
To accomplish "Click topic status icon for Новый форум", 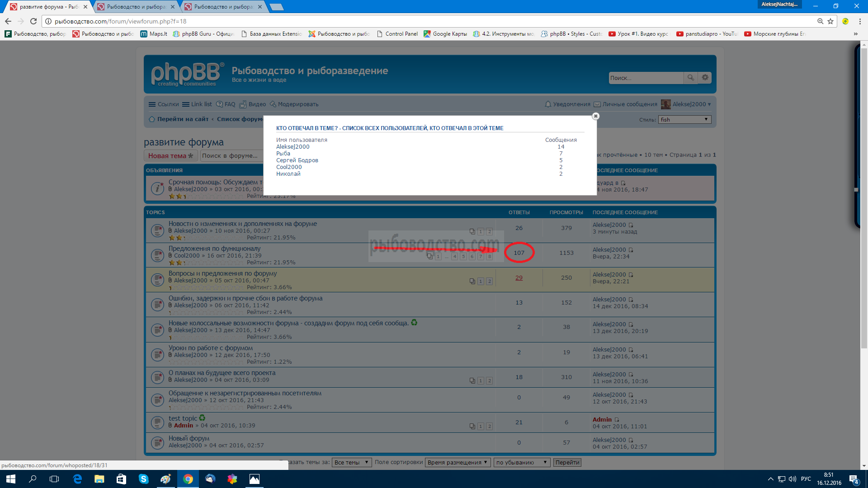I will point(157,442).
